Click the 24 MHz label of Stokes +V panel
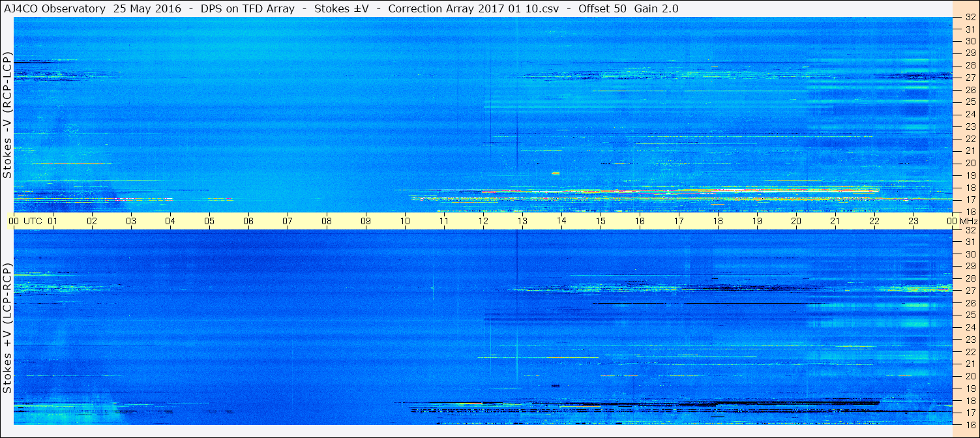Image resolution: width=980 pixels, height=438 pixels. [x=970, y=327]
